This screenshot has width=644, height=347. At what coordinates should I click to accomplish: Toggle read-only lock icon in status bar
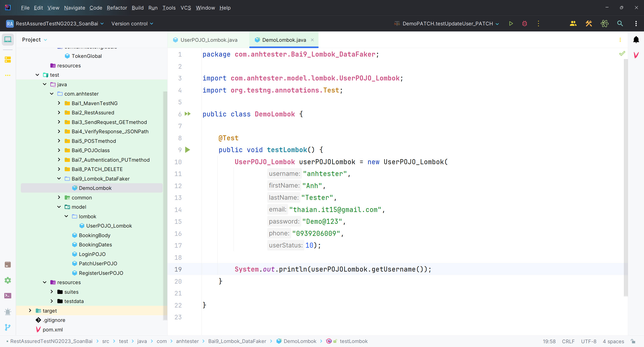click(633, 341)
